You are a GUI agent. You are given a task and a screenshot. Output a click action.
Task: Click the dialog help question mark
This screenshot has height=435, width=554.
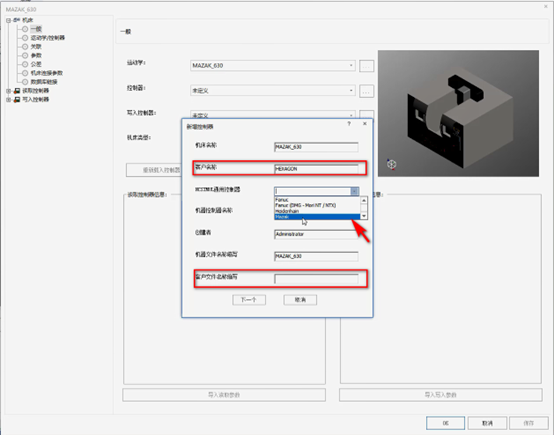(349, 124)
